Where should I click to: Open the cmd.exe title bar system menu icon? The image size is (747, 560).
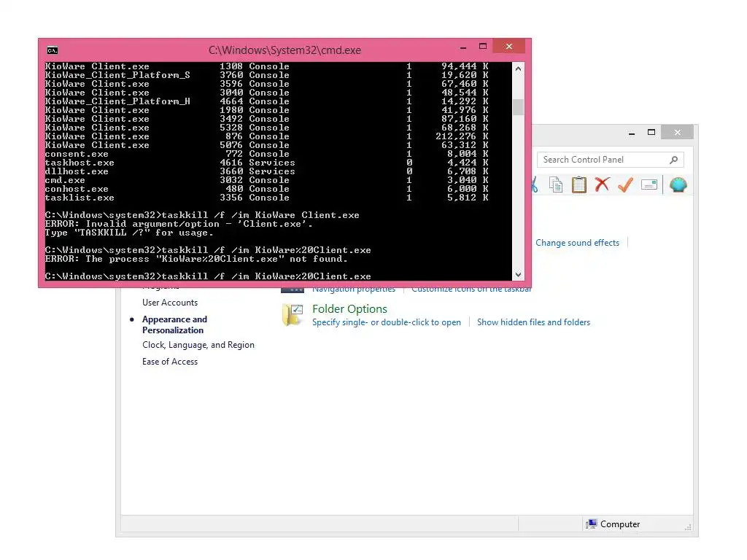pyautogui.click(x=53, y=50)
